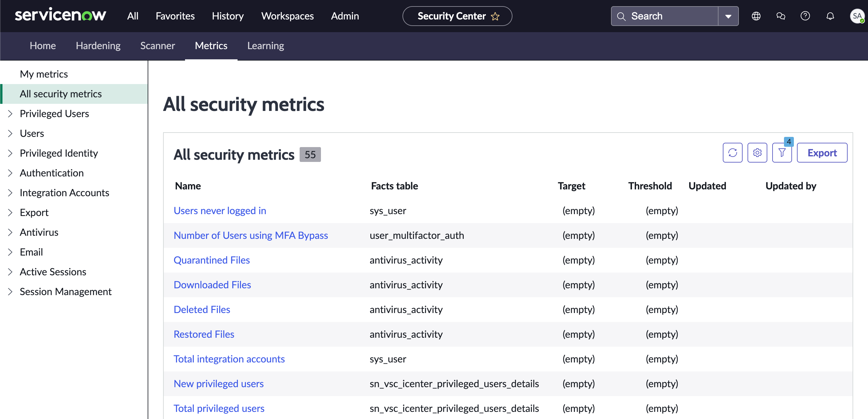The width and height of the screenshot is (868, 419).
Task: Click user_multifactor_auth facts table cell
Action: (417, 235)
